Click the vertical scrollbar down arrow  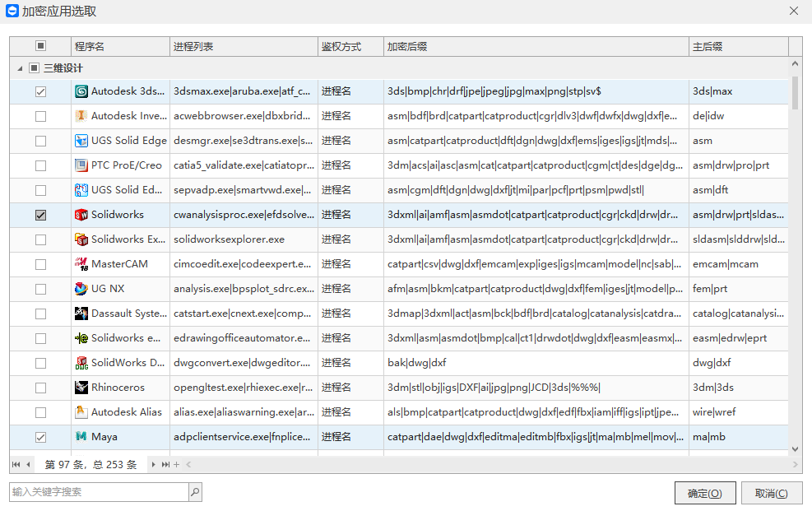[795, 449]
